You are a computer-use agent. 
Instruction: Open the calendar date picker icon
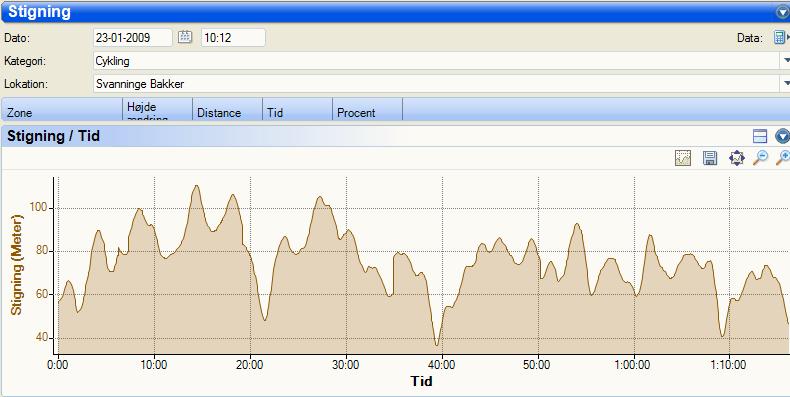[185, 37]
